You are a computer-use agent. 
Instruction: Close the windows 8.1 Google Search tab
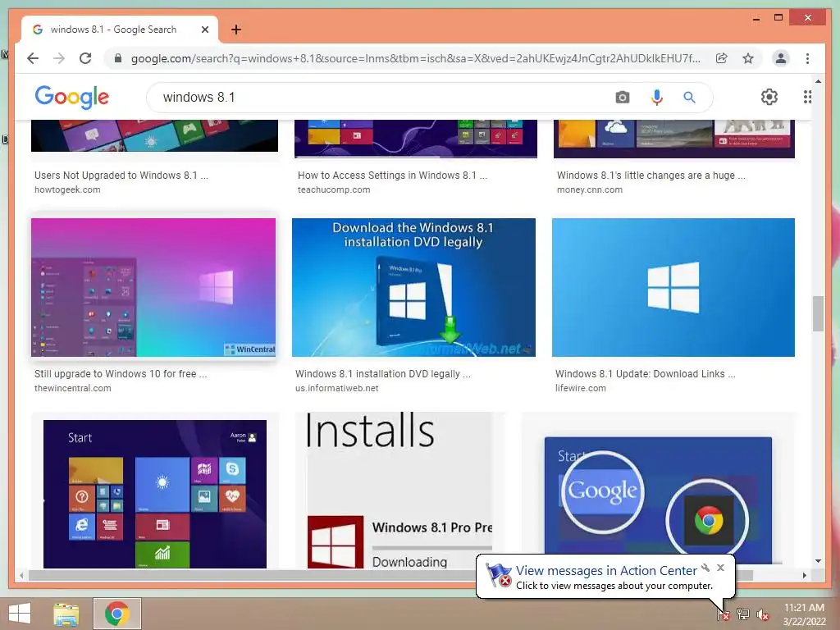[204, 30]
